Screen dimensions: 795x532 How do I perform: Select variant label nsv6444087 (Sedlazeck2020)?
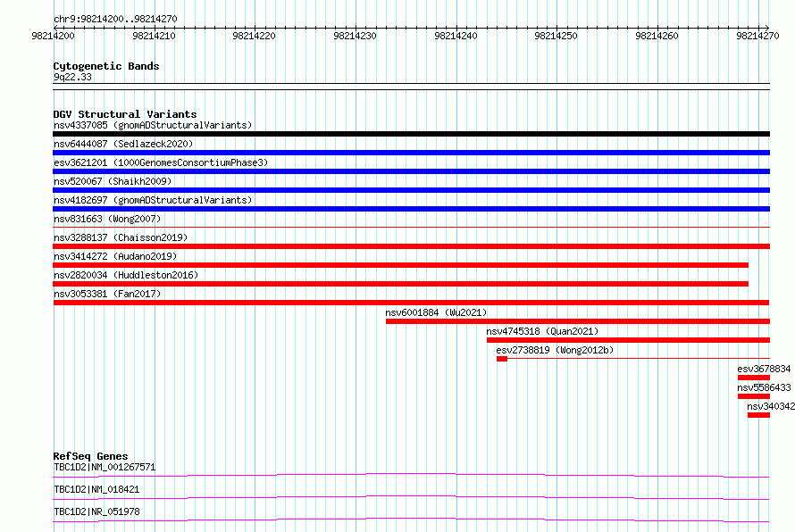click(123, 144)
